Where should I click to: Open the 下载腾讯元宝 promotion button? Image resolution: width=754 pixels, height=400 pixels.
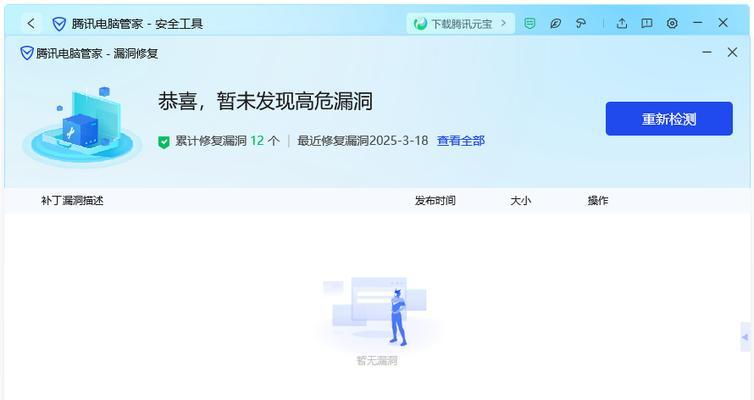[460, 24]
